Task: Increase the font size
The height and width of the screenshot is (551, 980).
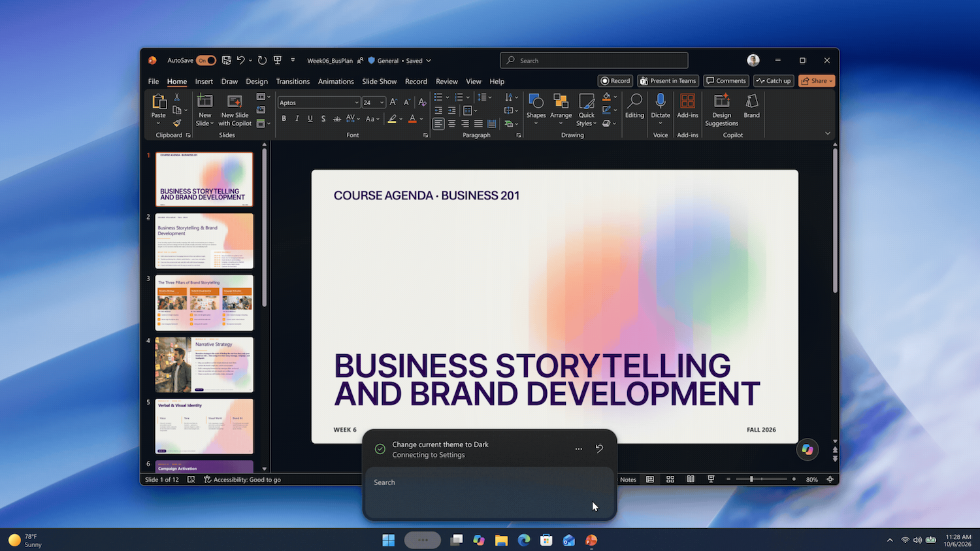Action: tap(393, 102)
